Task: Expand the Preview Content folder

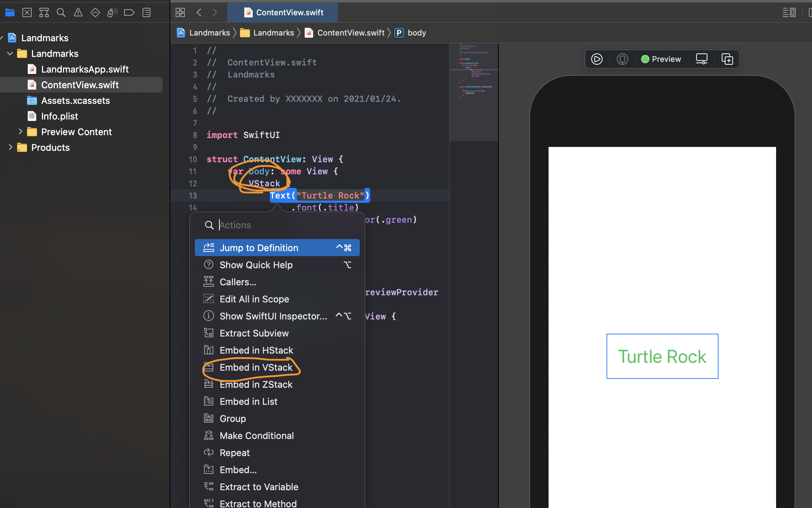Action: [20, 132]
